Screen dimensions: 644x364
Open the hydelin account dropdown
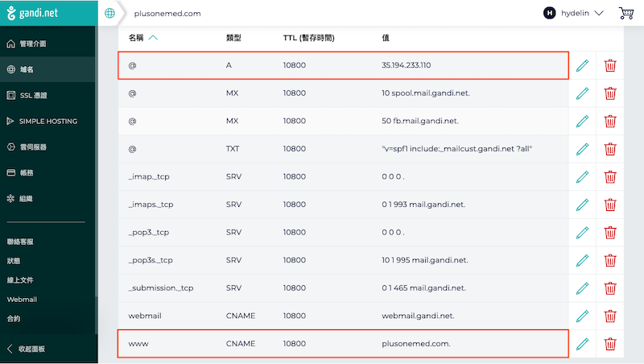(573, 13)
